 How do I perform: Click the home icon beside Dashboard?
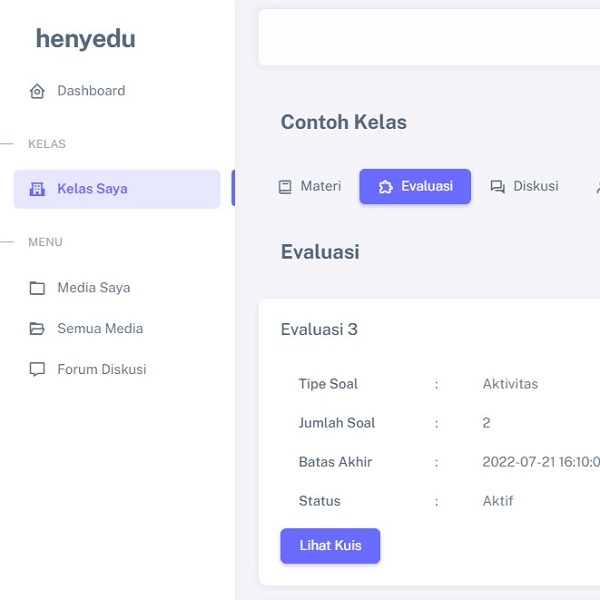[37, 91]
